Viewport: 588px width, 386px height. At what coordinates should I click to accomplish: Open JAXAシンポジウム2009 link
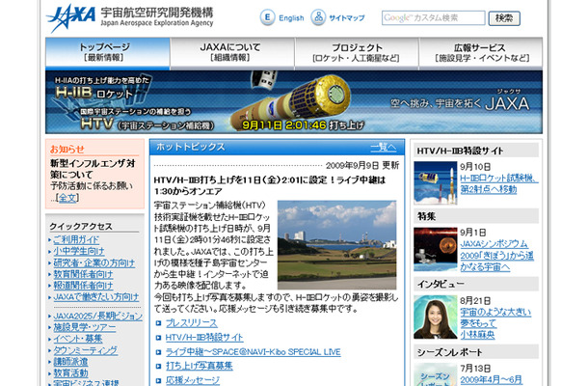(496, 256)
